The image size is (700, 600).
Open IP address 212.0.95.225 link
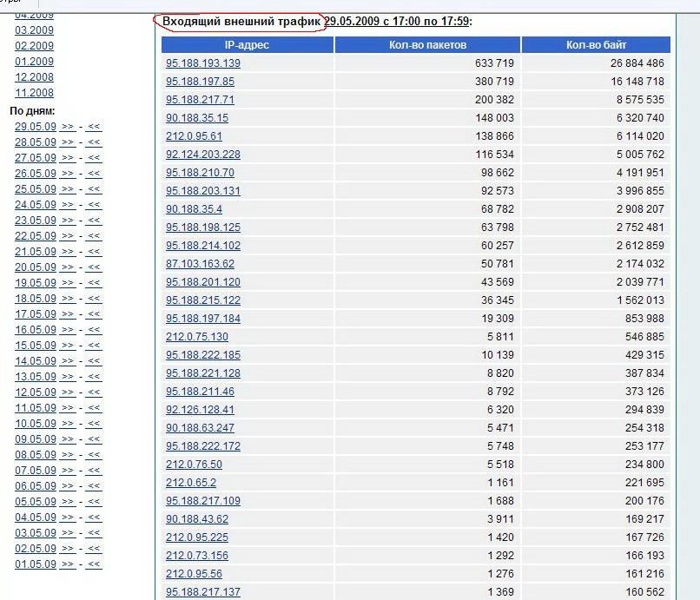tap(197, 537)
